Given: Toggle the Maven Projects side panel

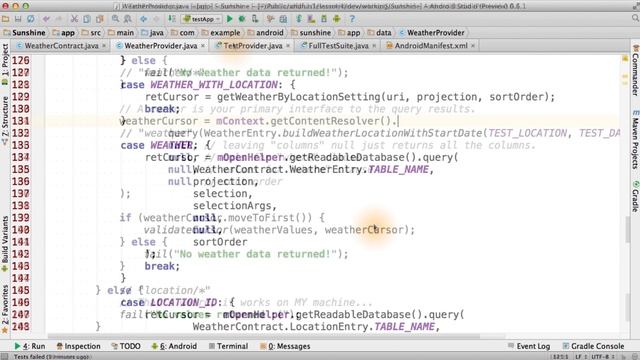Looking at the screenshot, I should click(x=635, y=140).
